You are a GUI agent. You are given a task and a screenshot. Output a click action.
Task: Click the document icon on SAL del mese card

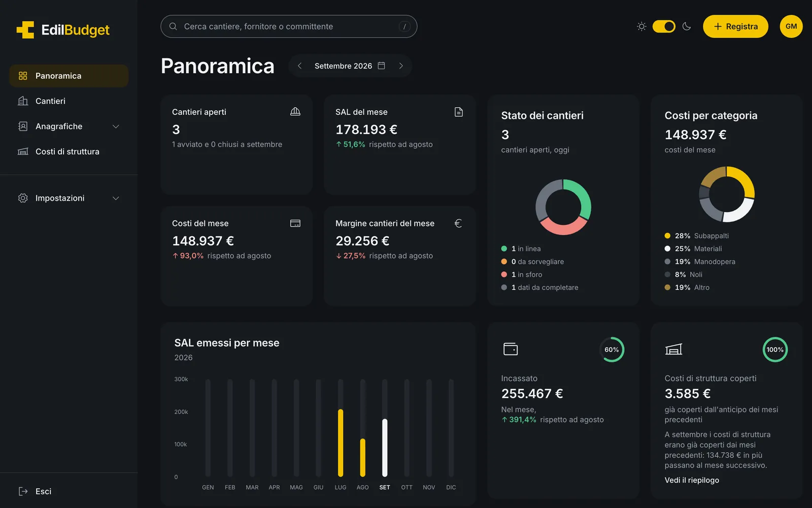459,112
